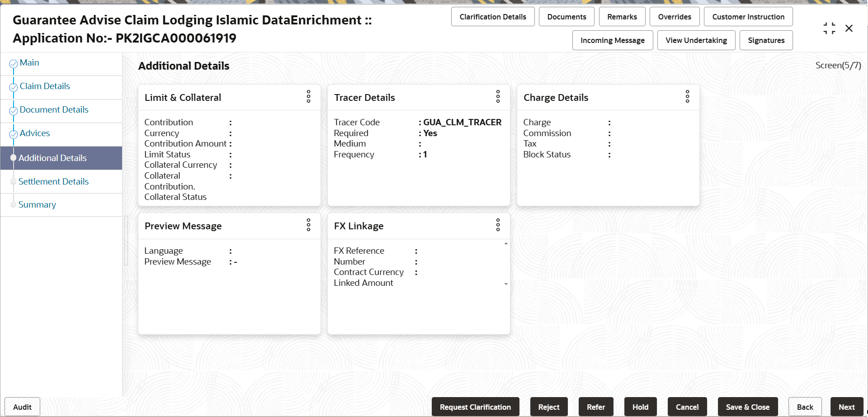868x417 pixels.
Task: Open the Additional Details stage
Action: tap(53, 158)
